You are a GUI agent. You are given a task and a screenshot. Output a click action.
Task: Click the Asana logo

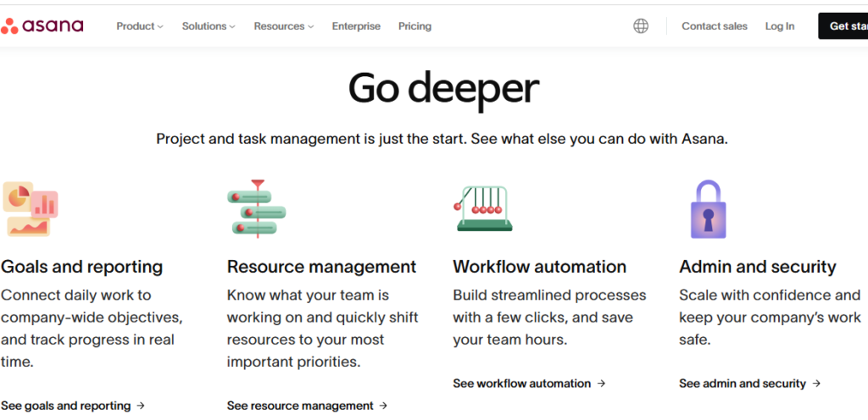(42, 25)
